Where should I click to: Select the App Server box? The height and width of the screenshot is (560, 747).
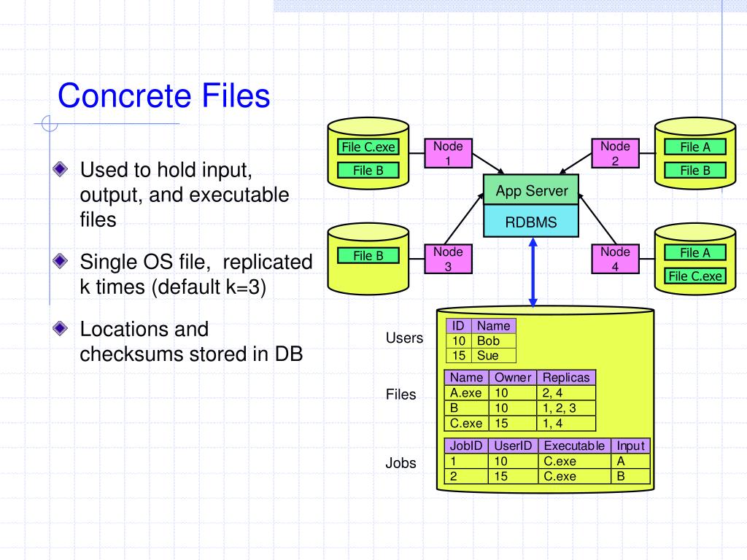[531, 190]
